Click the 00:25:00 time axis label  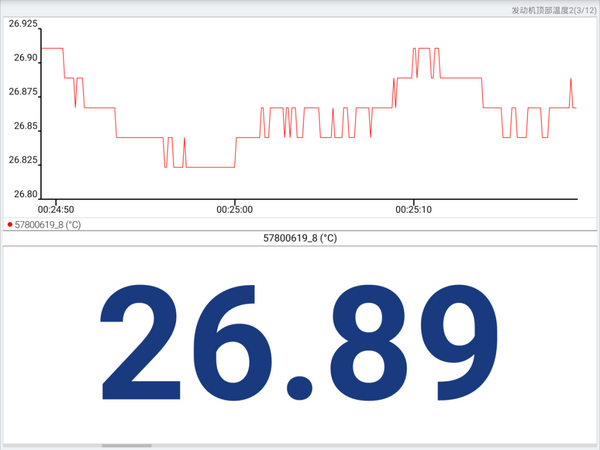tap(235, 210)
